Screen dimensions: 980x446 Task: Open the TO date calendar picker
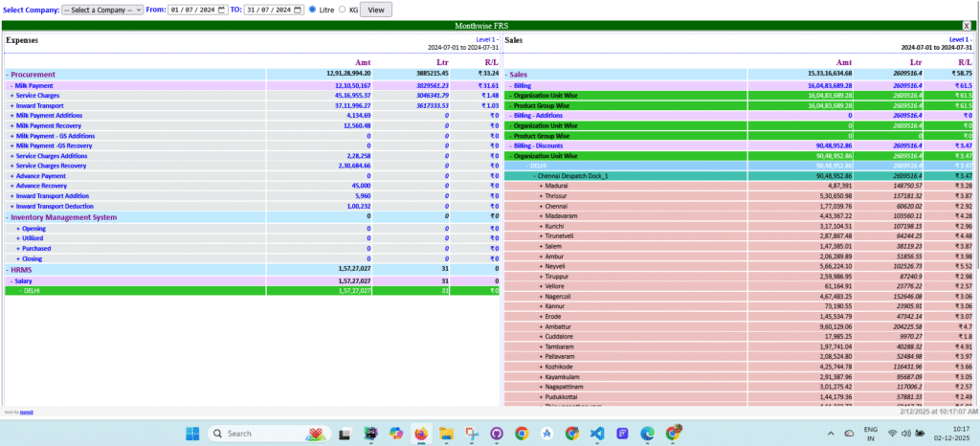click(297, 9)
